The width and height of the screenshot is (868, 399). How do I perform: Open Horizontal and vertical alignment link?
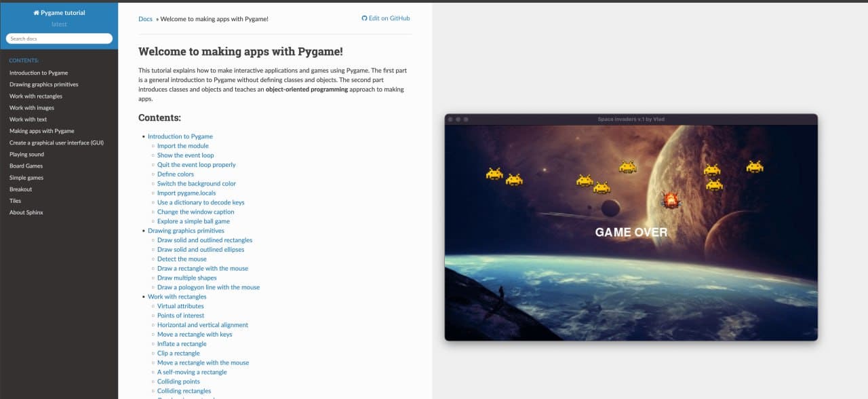(x=203, y=325)
